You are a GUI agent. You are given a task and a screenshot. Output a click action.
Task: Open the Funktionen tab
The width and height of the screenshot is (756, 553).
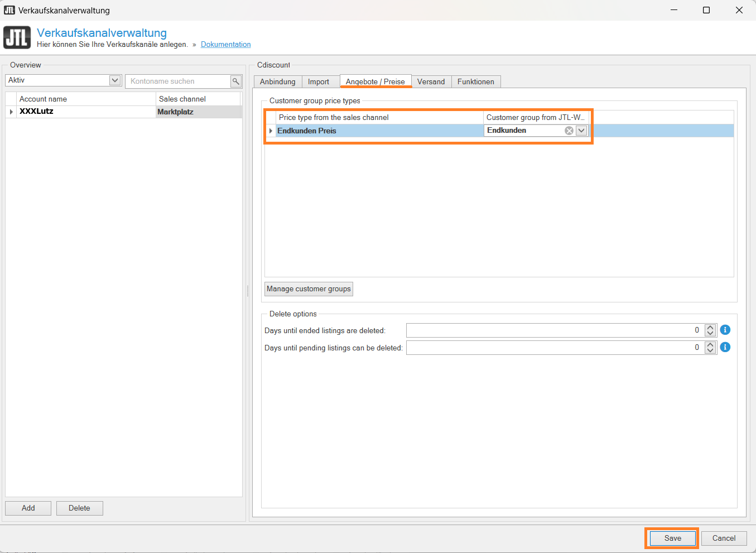point(475,82)
